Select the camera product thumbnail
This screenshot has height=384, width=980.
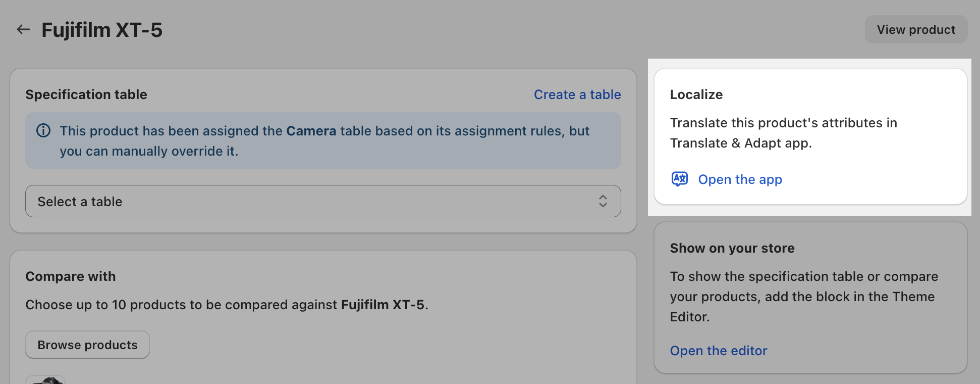tap(45, 379)
